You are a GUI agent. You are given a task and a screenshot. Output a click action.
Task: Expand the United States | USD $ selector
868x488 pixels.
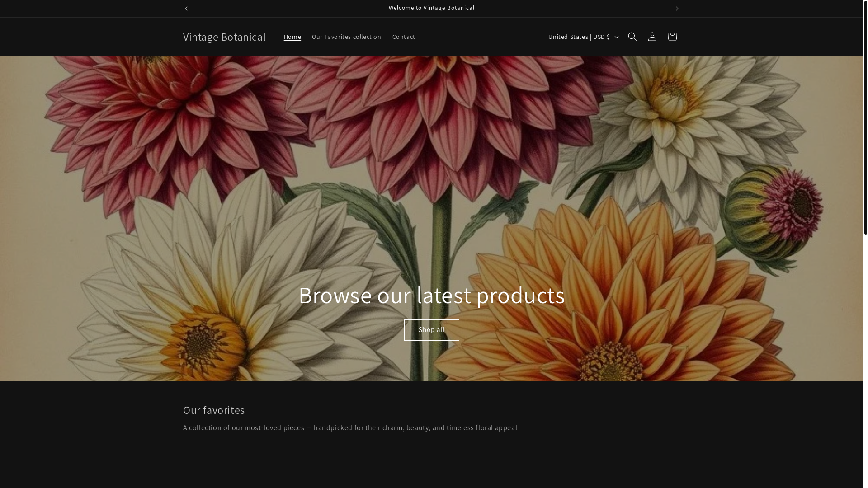click(583, 37)
